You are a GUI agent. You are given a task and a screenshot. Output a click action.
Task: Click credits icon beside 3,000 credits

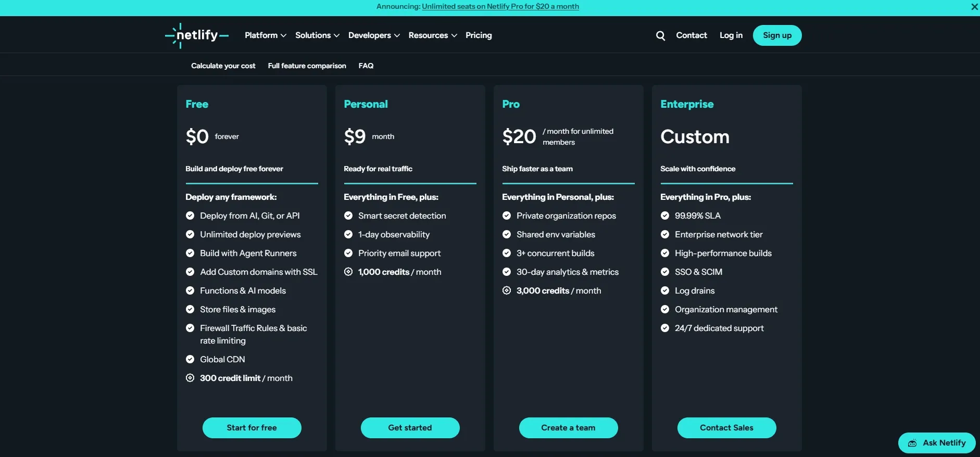(x=507, y=290)
